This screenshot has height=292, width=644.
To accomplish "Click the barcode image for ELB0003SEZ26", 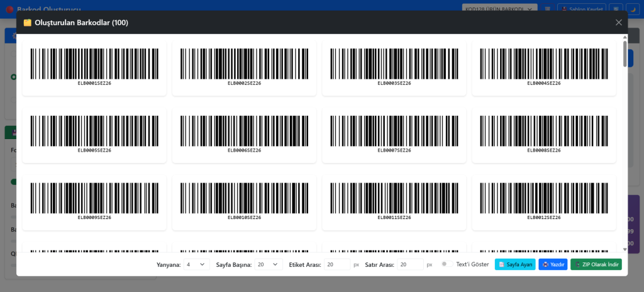I will pos(394,64).
